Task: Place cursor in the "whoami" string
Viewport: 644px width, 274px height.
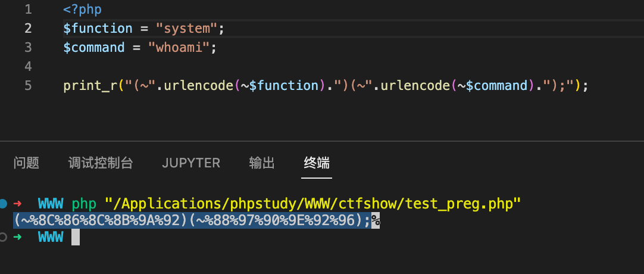Action: (x=179, y=47)
